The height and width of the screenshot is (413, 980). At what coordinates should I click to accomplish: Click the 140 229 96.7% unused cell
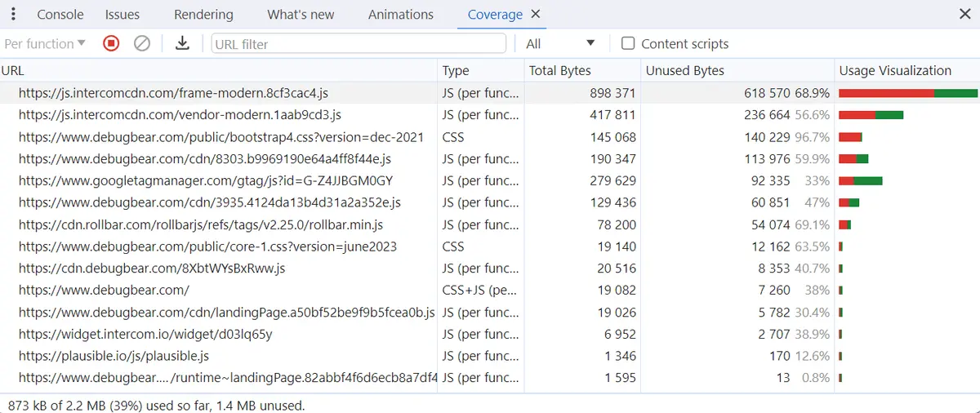click(x=737, y=137)
